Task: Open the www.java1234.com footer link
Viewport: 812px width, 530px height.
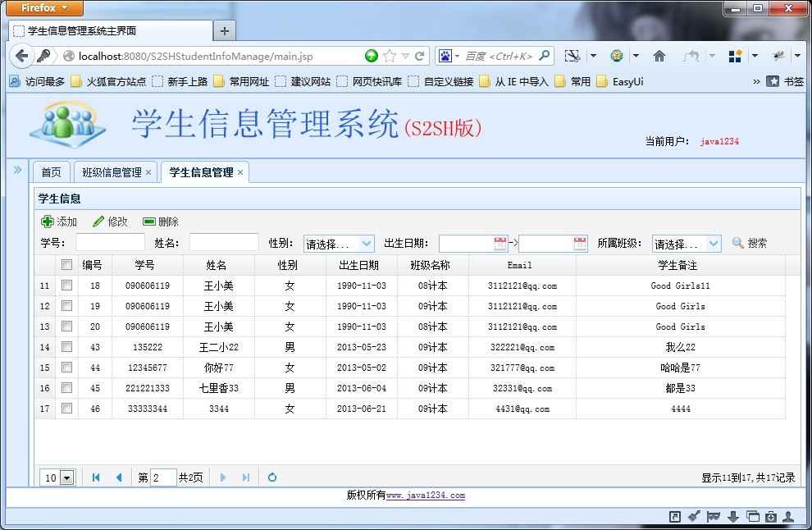Action: (425, 496)
